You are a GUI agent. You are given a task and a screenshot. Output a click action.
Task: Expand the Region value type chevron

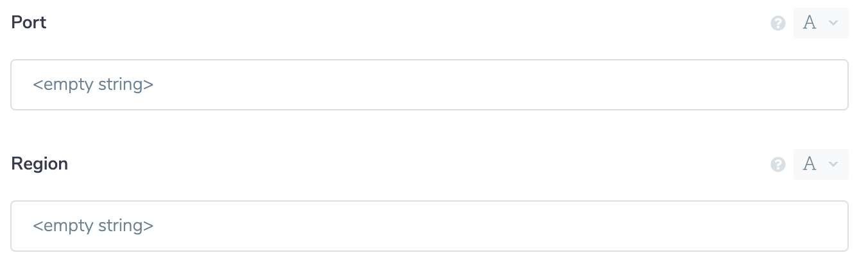(x=833, y=164)
